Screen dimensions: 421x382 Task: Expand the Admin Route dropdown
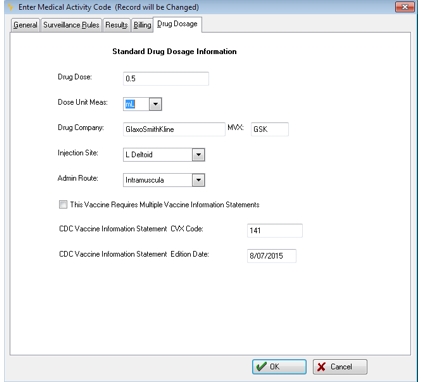pos(198,180)
